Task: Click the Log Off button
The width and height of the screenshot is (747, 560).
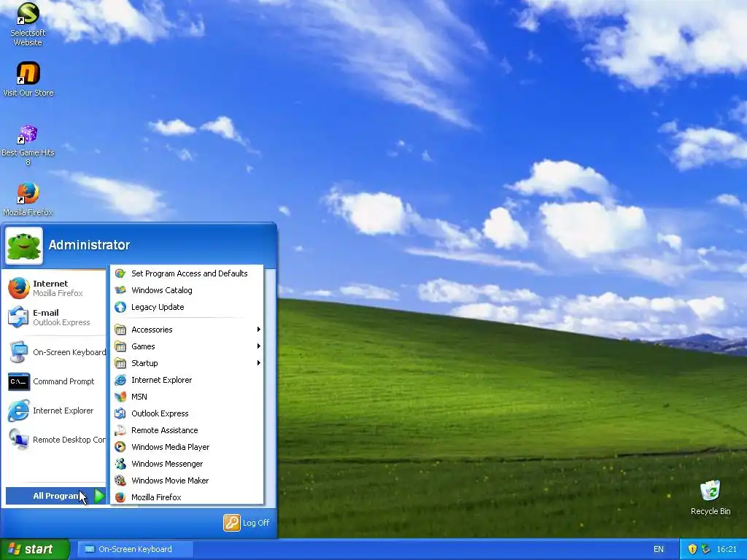Action: 247,523
